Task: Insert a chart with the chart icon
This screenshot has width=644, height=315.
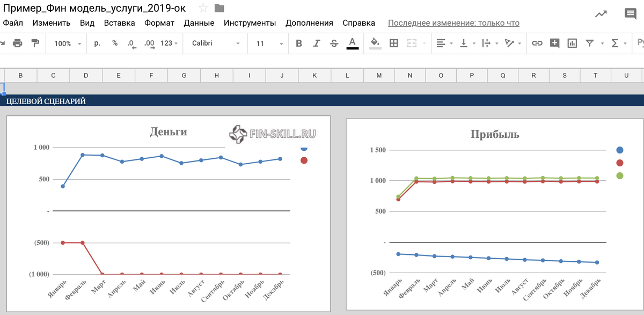Action: tap(572, 43)
